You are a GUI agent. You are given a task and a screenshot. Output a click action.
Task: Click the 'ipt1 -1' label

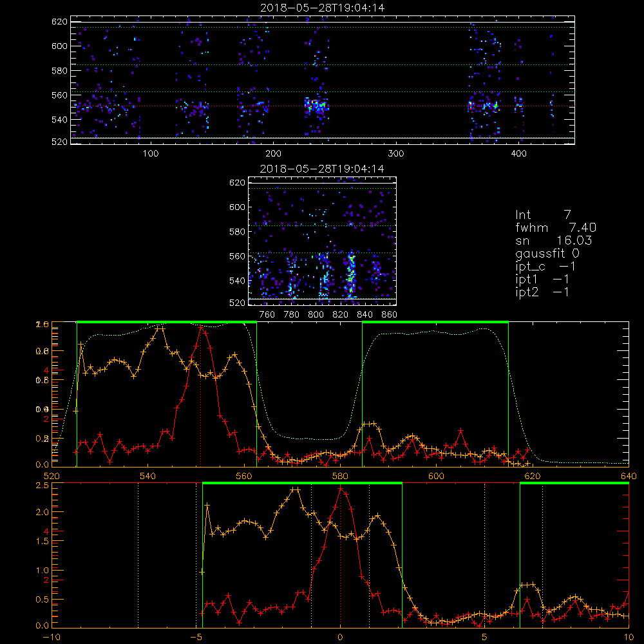542,279
